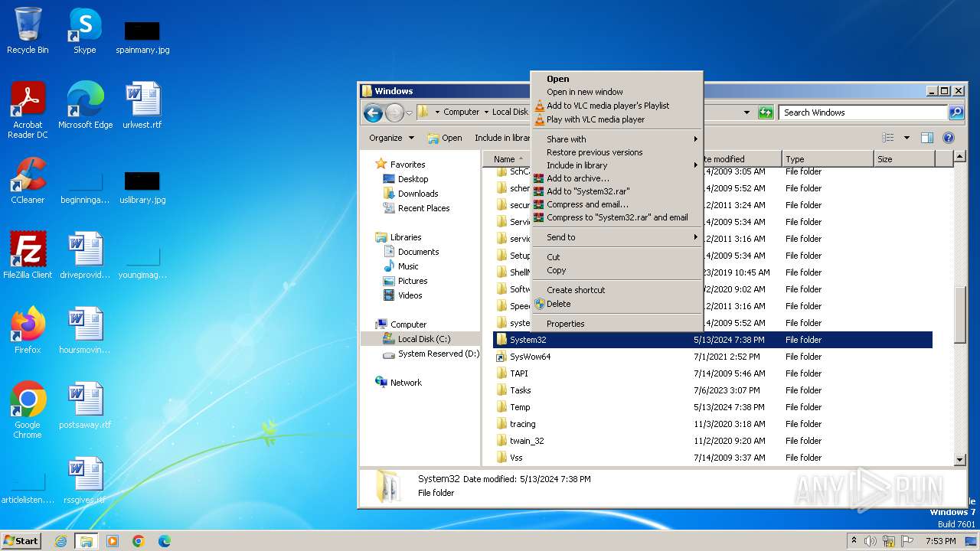The width and height of the screenshot is (980, 551).
Task: Click the Back navigation arrow button
Action: 373,113
